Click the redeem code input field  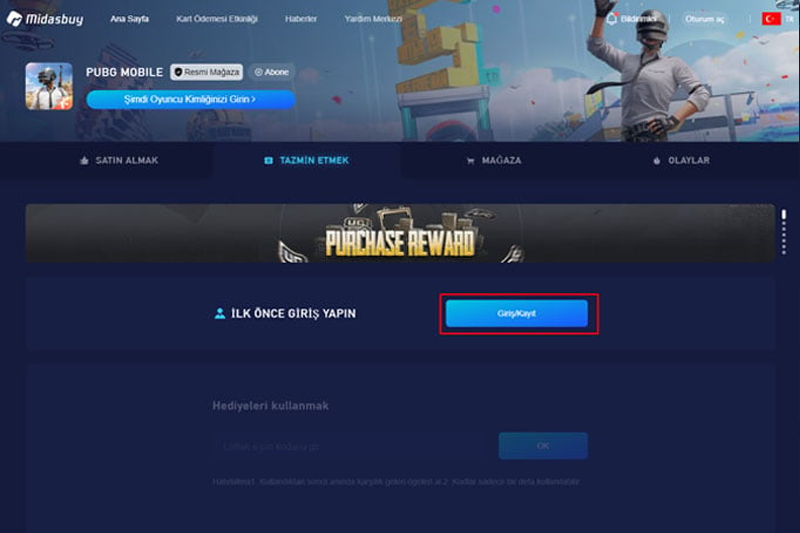(x=351, y=446)
